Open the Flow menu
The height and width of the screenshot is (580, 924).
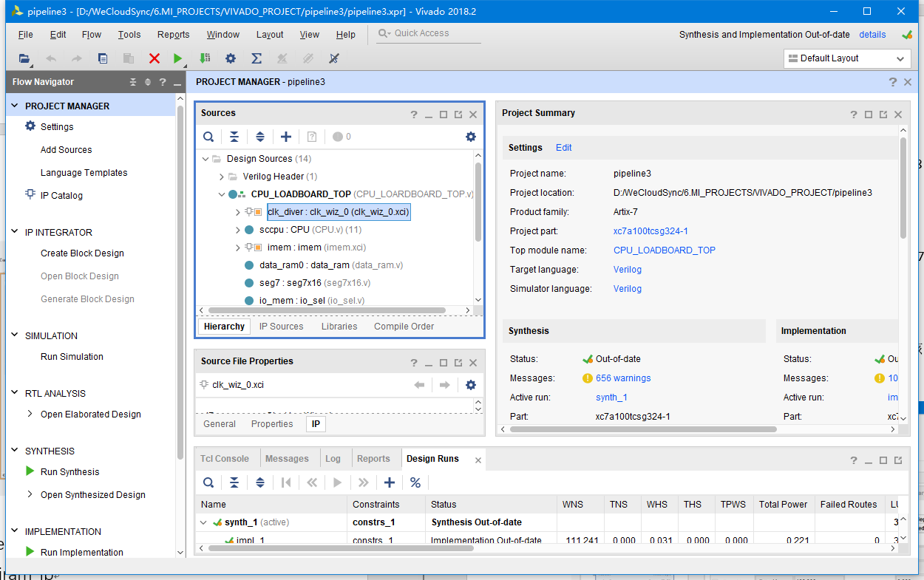click(x=92, y=35)
